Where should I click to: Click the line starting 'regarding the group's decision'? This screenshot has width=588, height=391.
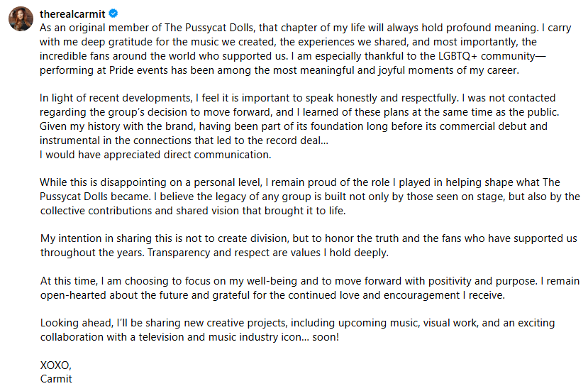299,112
